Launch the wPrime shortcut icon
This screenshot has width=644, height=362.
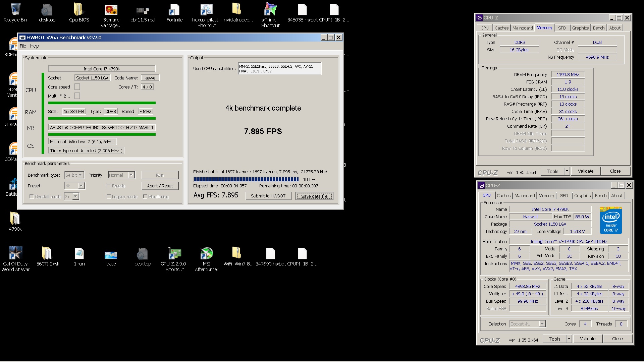(x=270, y=15)
